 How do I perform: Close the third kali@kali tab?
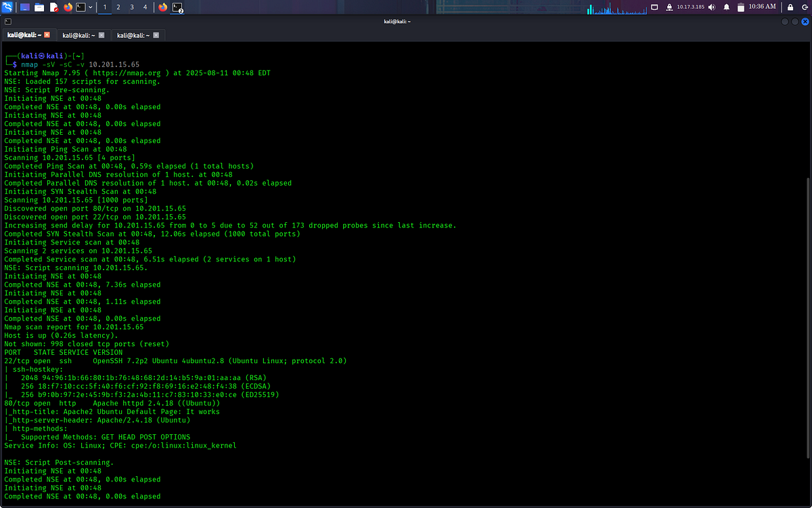(156, 35)
